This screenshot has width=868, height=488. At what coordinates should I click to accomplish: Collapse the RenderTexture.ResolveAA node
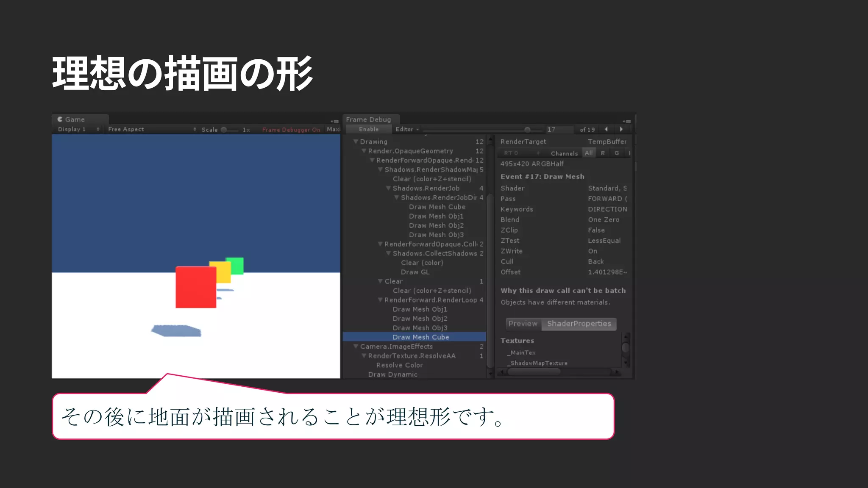tap(364, 356)
